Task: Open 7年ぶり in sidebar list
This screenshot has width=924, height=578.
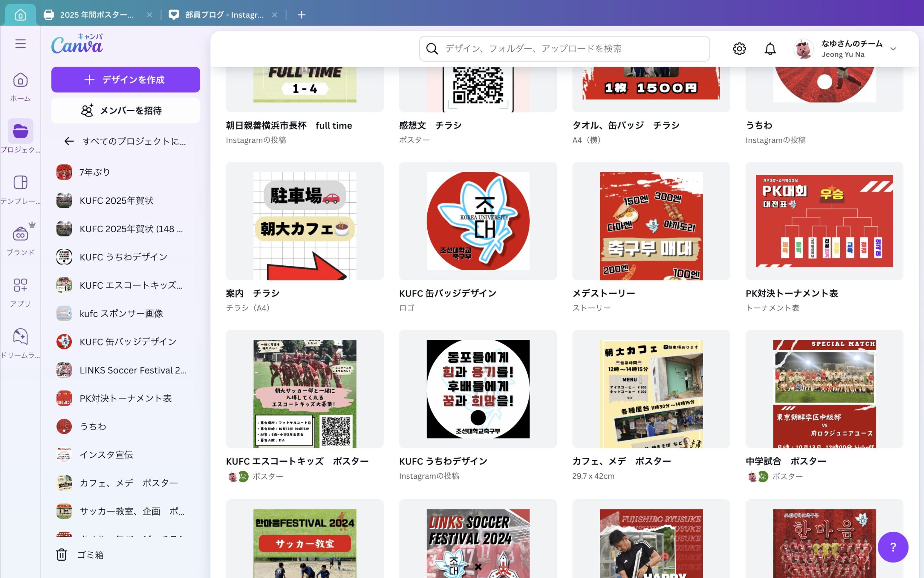Action: click(x=126, y=172)
